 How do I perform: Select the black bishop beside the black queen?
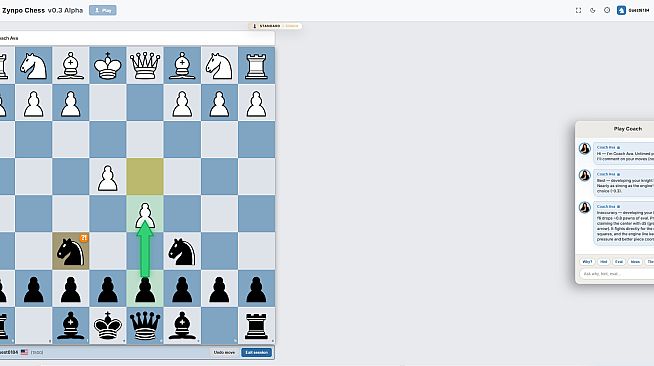click(182, 326)
